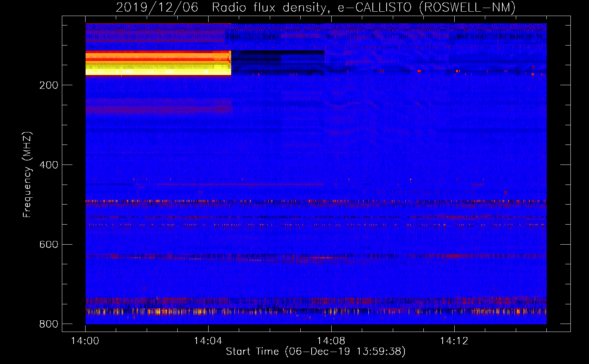The image size is (589, 364).
Task: Click the bright yellow emission band in the spectrogram
Action: pos(158,63)
